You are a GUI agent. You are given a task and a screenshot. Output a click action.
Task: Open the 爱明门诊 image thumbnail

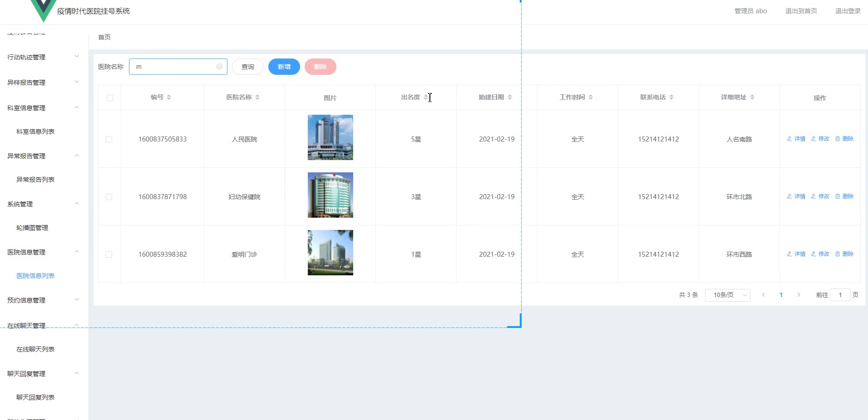coord(330,253)
